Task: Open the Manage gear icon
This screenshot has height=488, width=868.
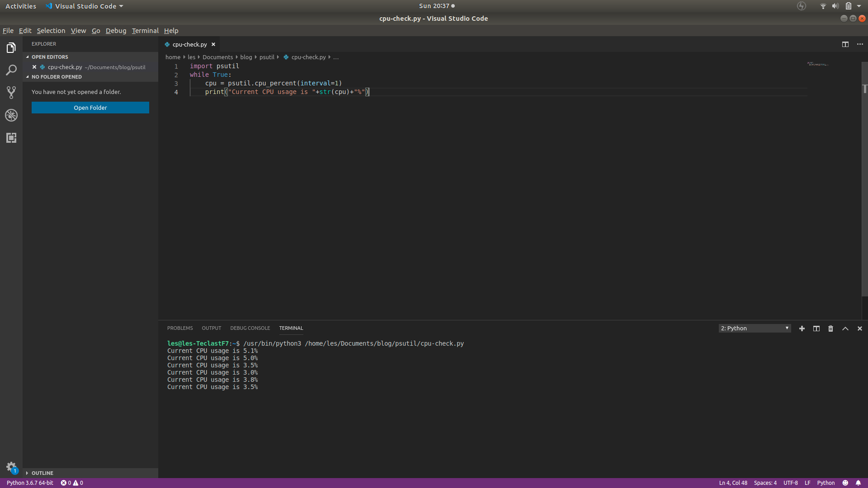Action: coord(11,467)
